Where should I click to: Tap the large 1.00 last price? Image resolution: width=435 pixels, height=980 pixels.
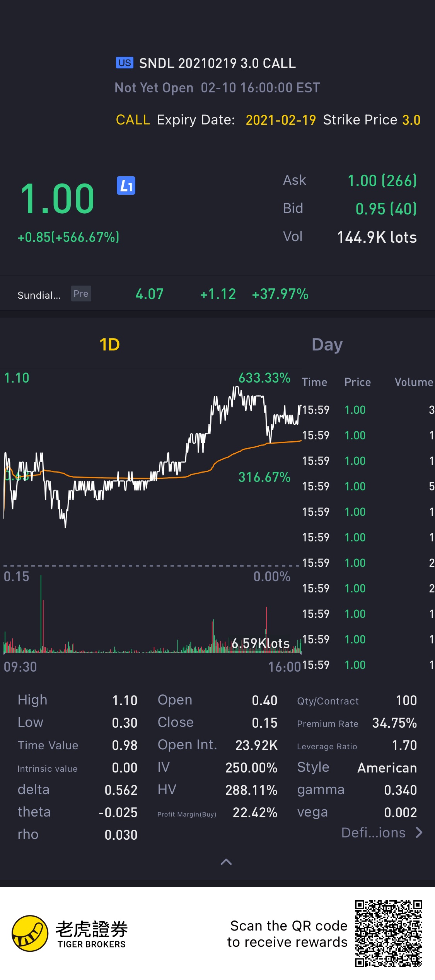57,199
